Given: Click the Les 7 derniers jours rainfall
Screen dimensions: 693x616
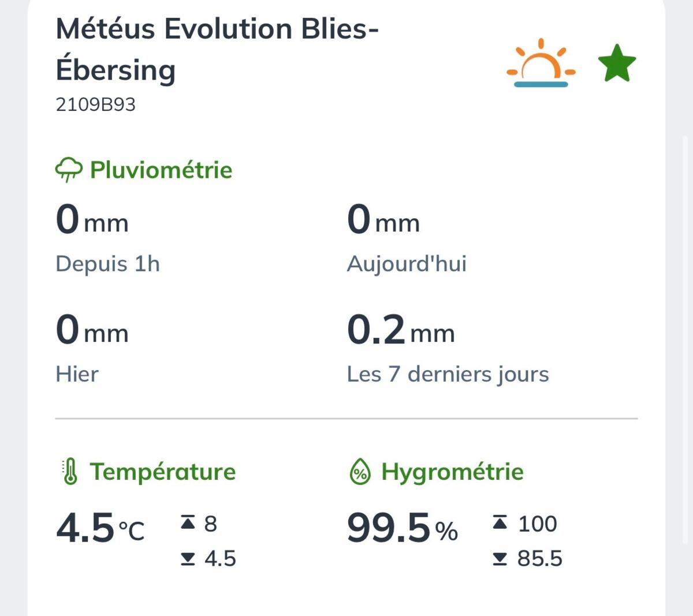Looking at the screenshot, I should pyautogui.click(x=401, y=330).
